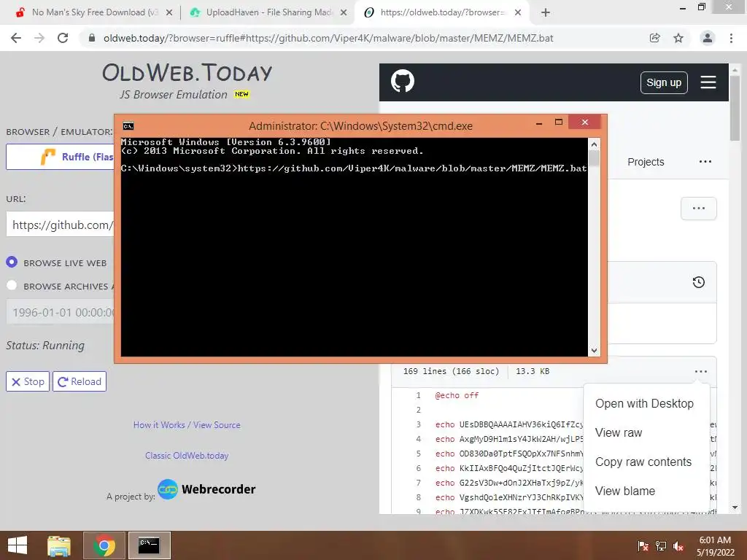Open the Projects repo tab
747x560 pixels.
(x=646, y=162)
